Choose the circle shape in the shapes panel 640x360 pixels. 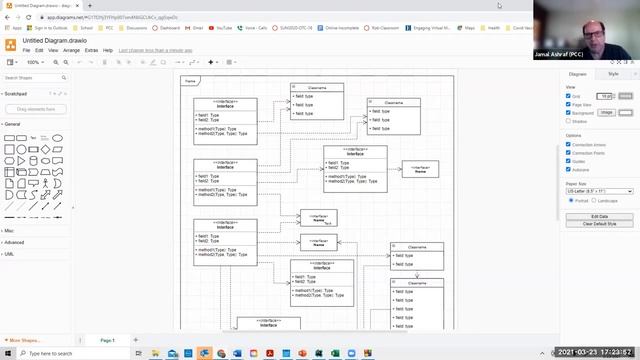click(x=21, y=149)
